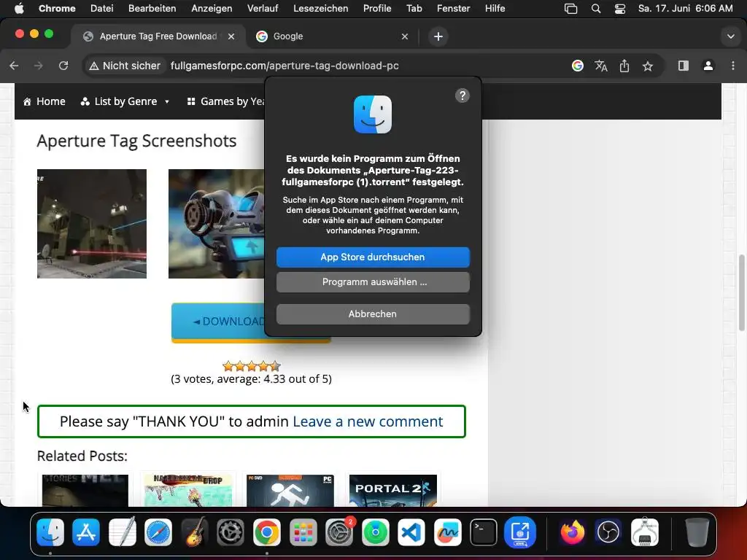The height and width of the screenshot is (560, 747).
Task: Open the Bearbeiten menu
Action: point(152,9)
